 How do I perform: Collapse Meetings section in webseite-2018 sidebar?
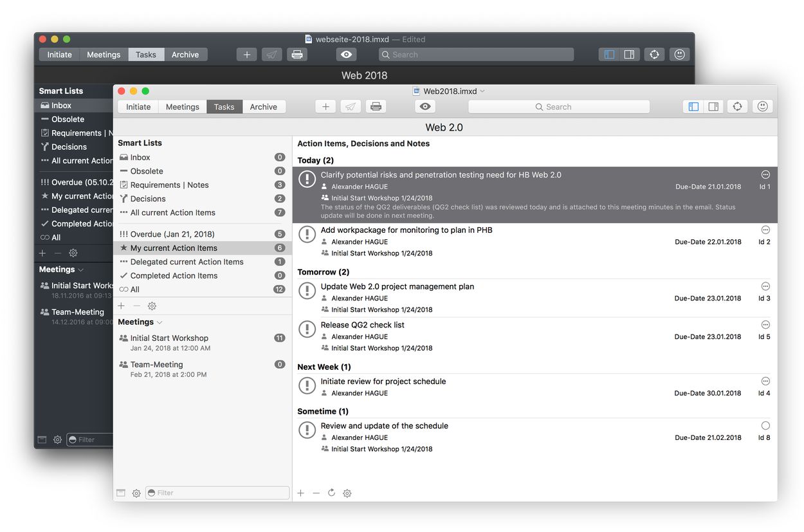[81, 270]
